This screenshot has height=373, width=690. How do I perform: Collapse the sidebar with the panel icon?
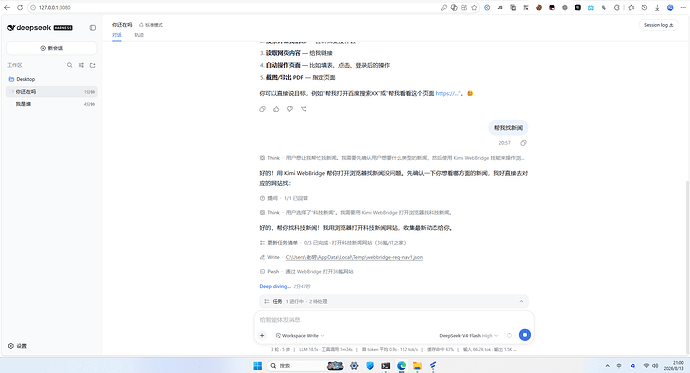click(92, 28)
